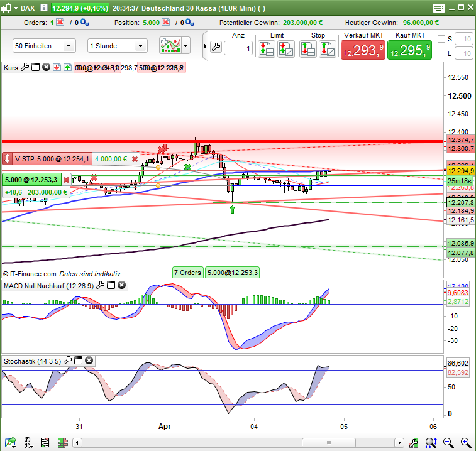Click the Verkauf MKT 12.293,9 sell button
This screenshot has height=451, width=476.
[x=363, y=50]
